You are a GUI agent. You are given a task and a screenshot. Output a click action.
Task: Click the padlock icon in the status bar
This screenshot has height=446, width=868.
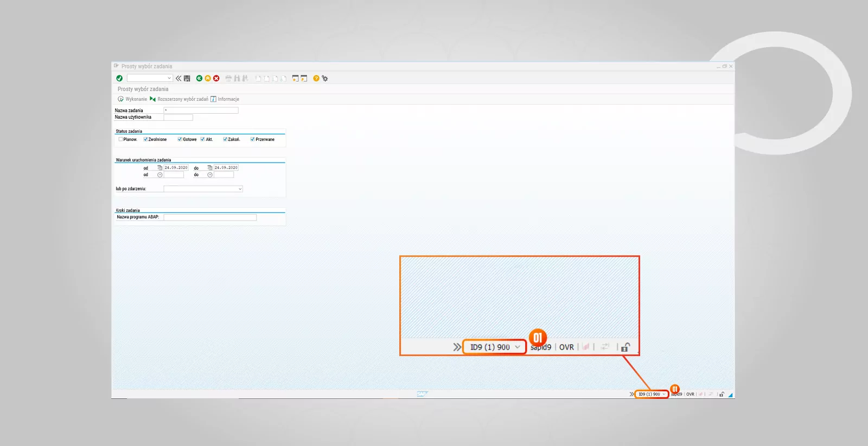click(x=722, y=395)
